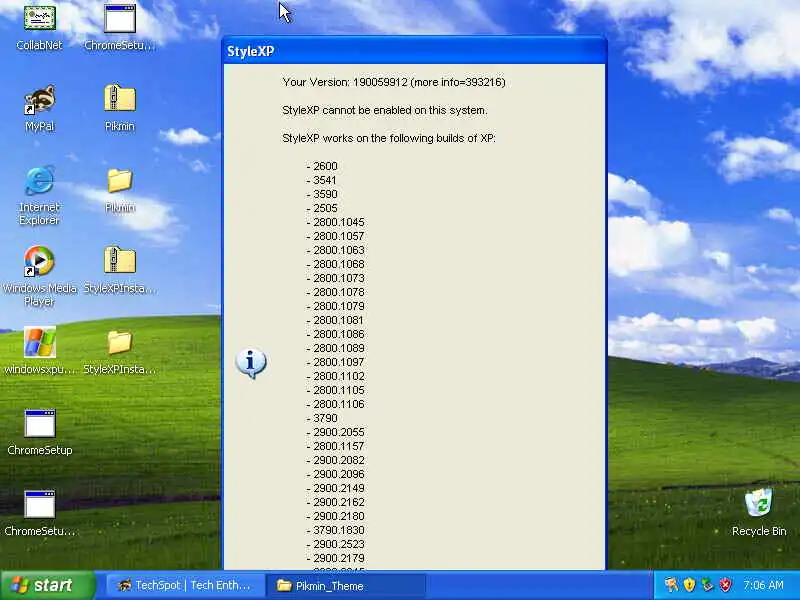The height and width of the screenshot is (600, 800).
Task: Select the windowsxpu... desktop icon
Action: click(39, 342)
